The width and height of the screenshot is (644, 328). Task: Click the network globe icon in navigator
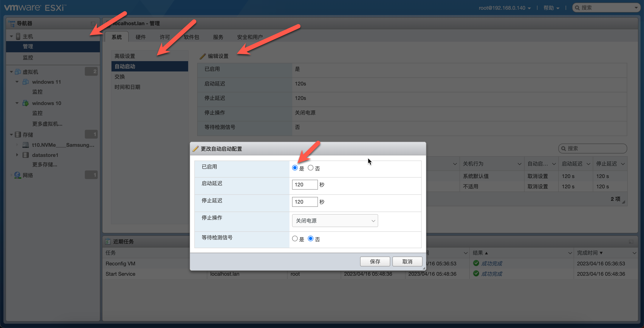(x=17, y=175)
